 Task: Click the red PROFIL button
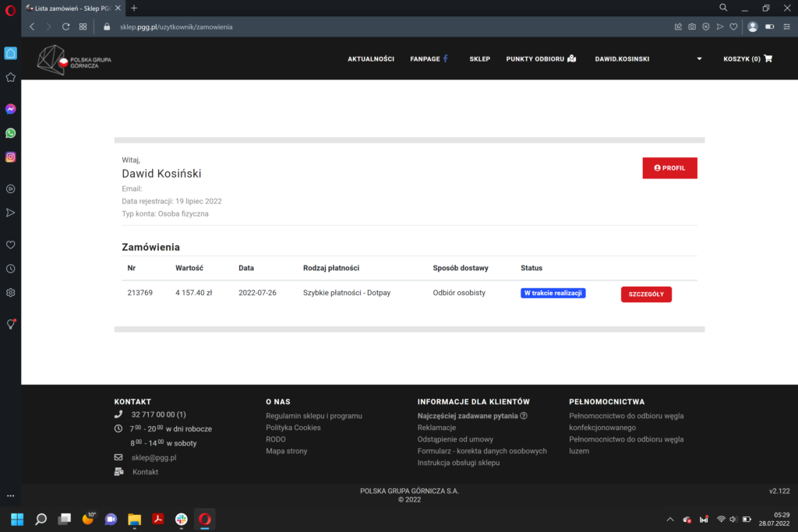[x=669, y=167]
